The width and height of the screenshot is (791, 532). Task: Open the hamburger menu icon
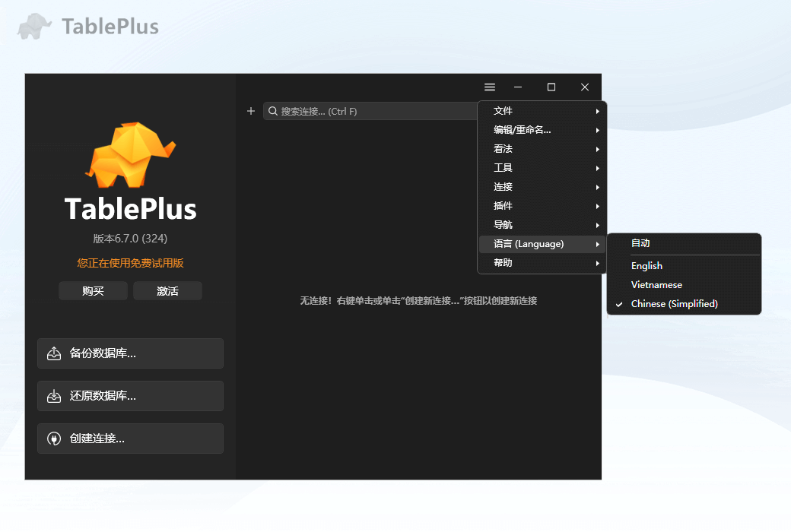490,87
